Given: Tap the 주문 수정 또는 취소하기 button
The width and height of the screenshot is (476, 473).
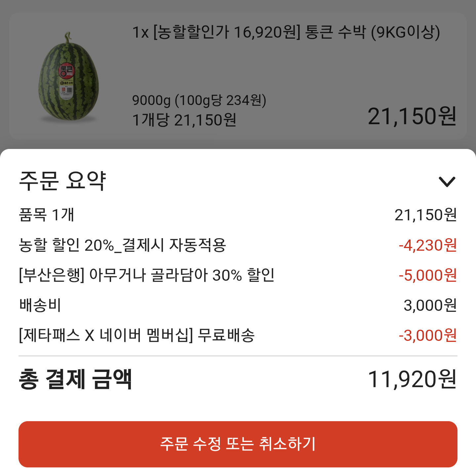Looking at the screenshot, I should (x=238, y=444).
